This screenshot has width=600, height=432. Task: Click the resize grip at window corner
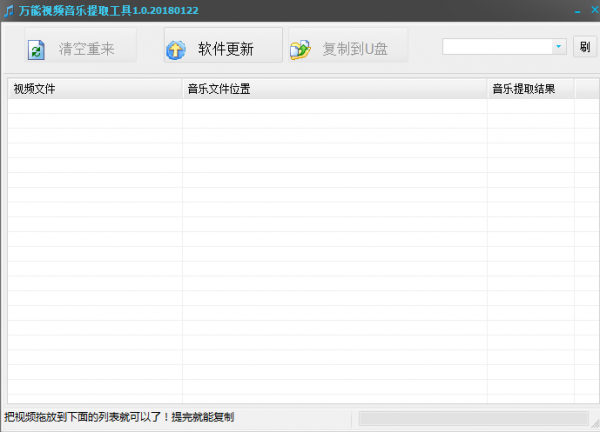click(595, 424)
